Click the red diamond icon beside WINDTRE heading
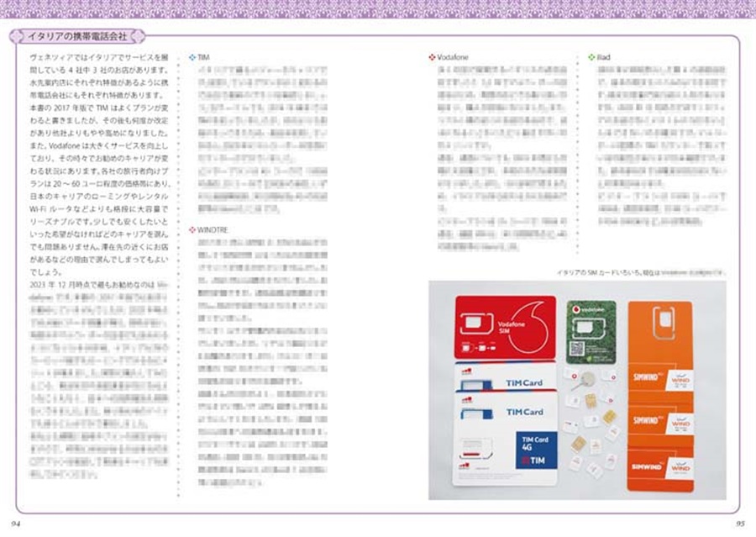756x537 pixels. 192,230
